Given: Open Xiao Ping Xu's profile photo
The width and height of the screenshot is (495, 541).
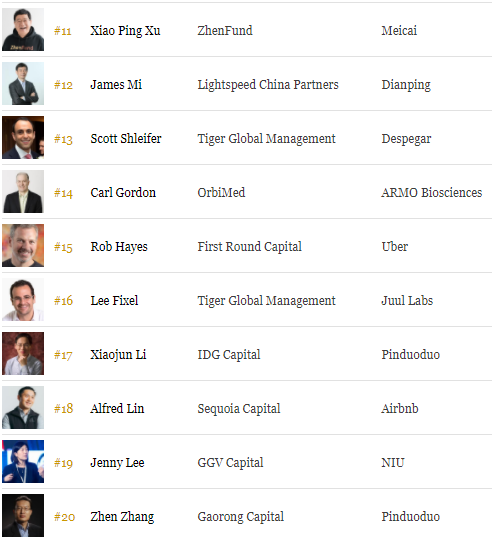Looking at the screenshot, I should (x=23, y=30).
